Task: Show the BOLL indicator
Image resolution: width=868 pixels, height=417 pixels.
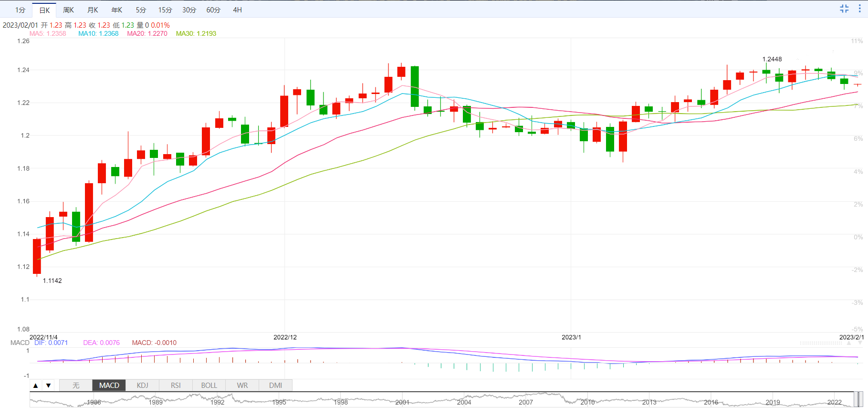Action: (x=209, y=386)
